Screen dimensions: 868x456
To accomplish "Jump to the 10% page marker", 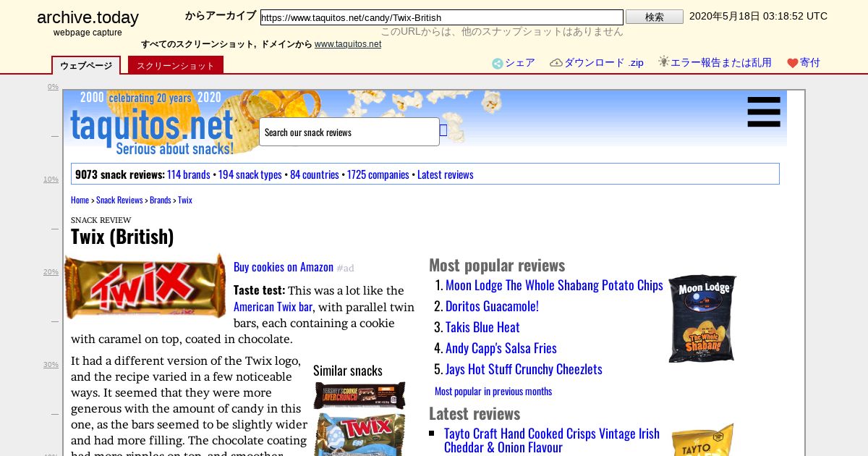I will click(x=51, y=180).
